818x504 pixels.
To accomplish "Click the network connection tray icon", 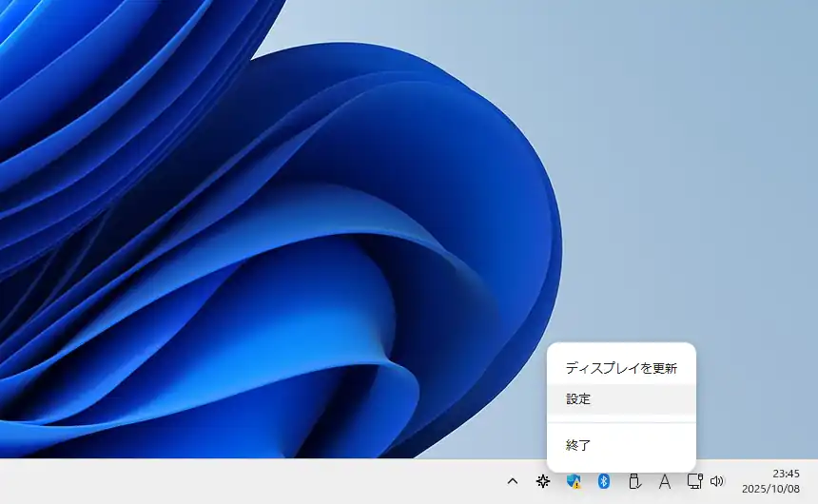I will coord(694,482).
